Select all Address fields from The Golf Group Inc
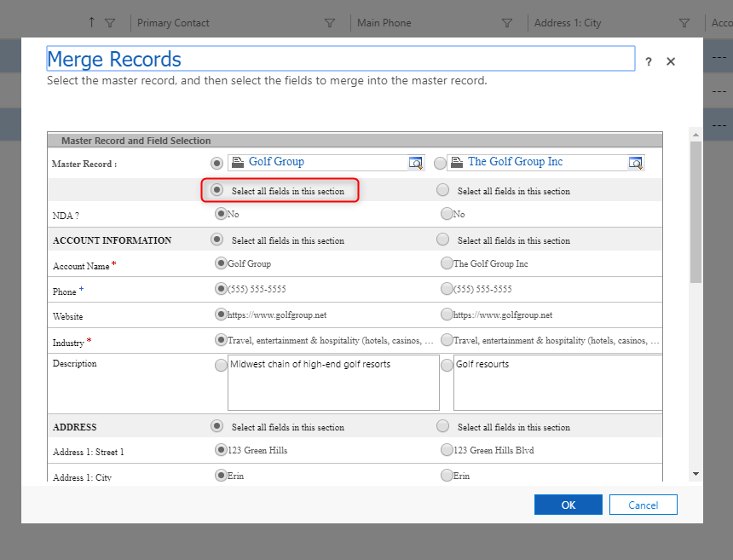The width and height of the screenshot is (733, 560). point(442,426)
